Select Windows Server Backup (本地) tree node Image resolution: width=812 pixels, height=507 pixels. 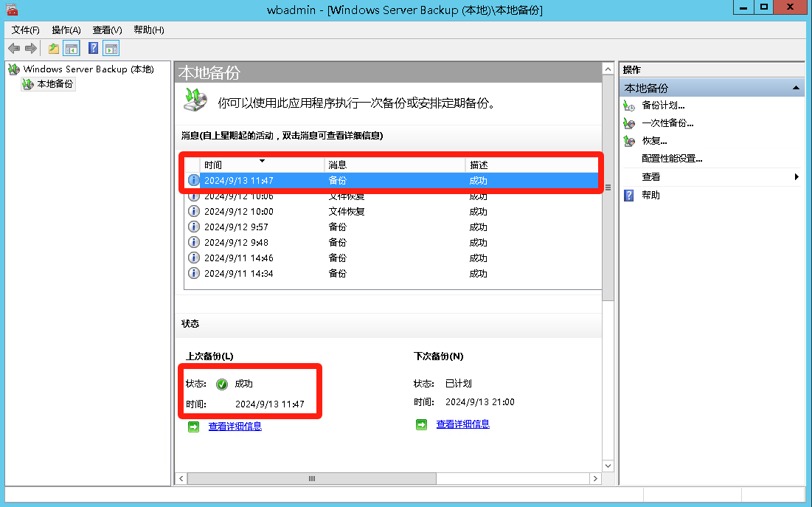point(88,69)
